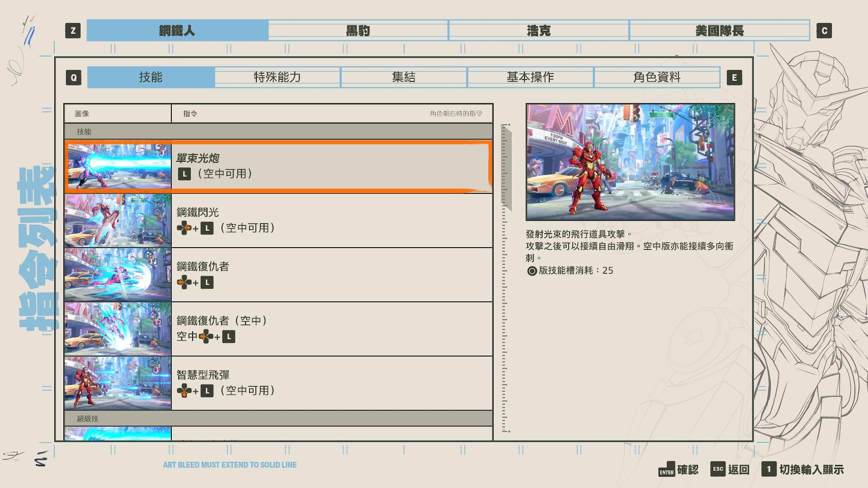Viewport: 868px width, 488px height.
Task: Switch to the 黑豹 character tab
Action: (358, 31)
